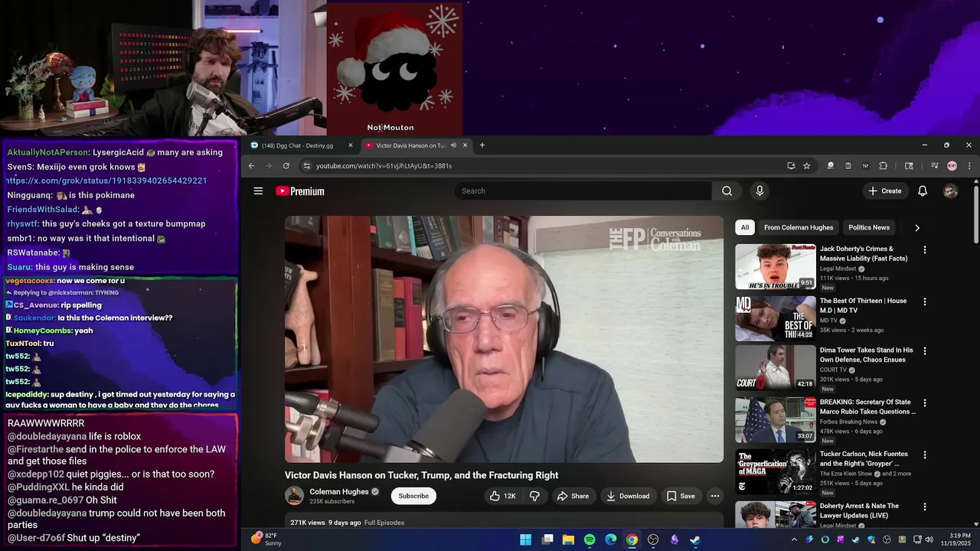Open more actions for the video
This screenshot has height=551, width=980.
(x=714, y=496)
